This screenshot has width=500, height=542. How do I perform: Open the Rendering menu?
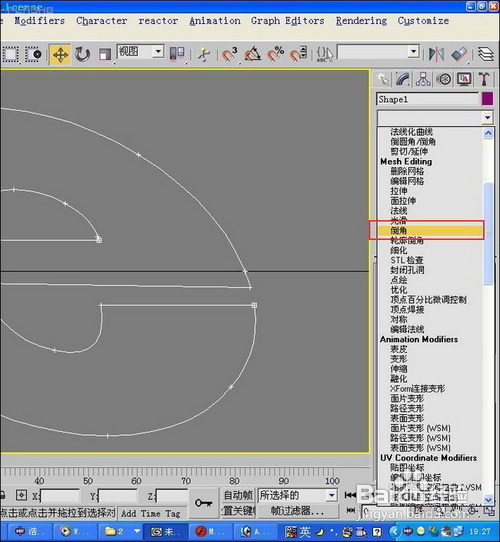(361, 21)
